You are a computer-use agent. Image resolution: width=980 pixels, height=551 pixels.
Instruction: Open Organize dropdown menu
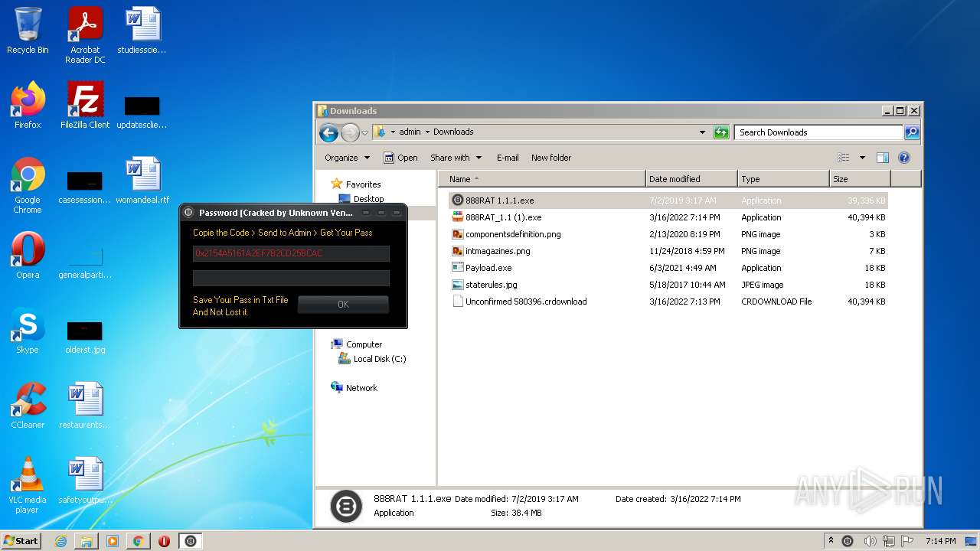[x=347, y=158]
